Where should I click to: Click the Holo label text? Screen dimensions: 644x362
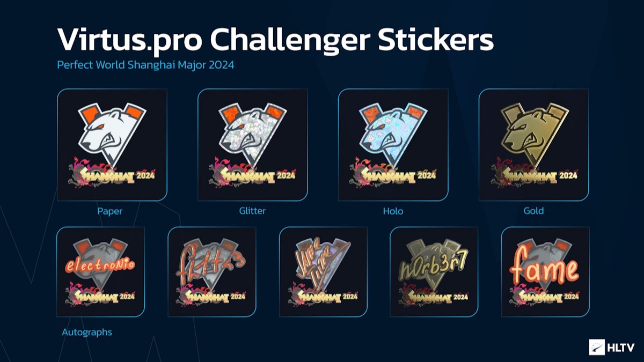(393, 211)
